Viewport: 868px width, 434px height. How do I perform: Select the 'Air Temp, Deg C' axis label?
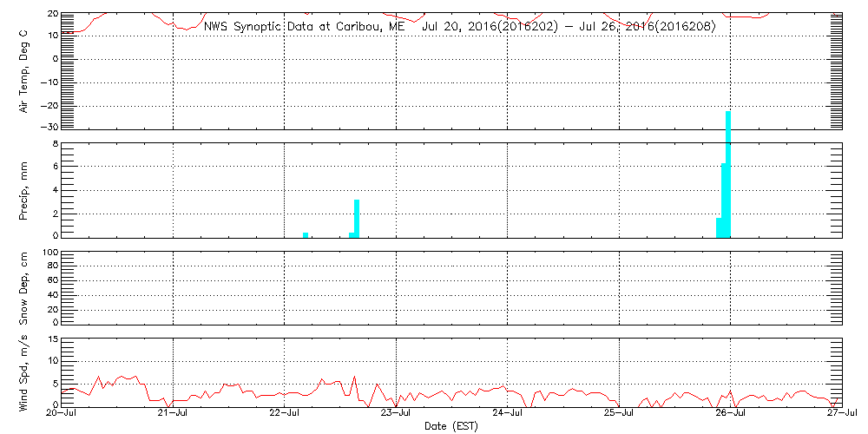(x=24, y=70)
